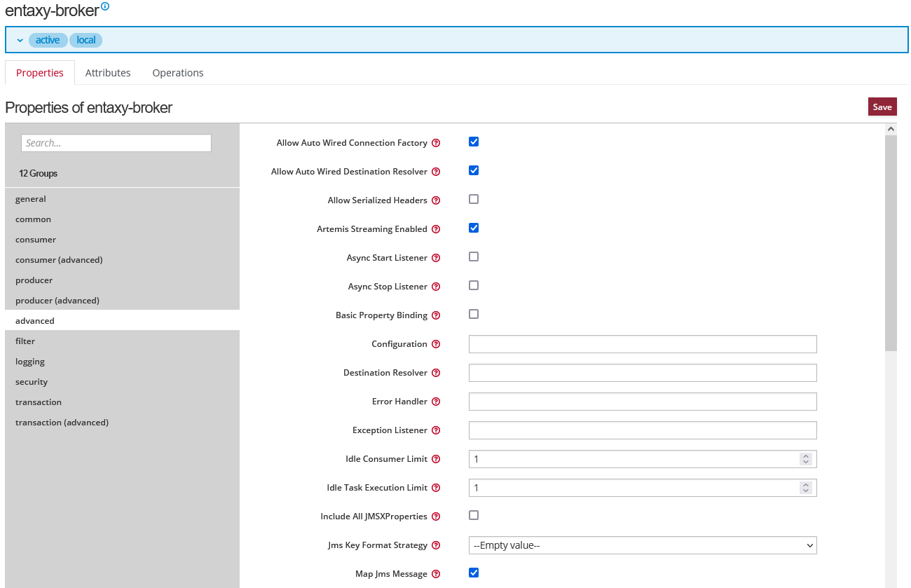911x588 pixels.
Task: Click the properties Search field
Action: (x=116, y=143)
